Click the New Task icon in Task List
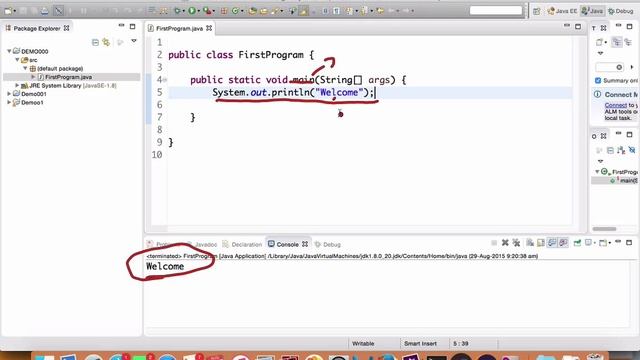 (x=600, y=42)
